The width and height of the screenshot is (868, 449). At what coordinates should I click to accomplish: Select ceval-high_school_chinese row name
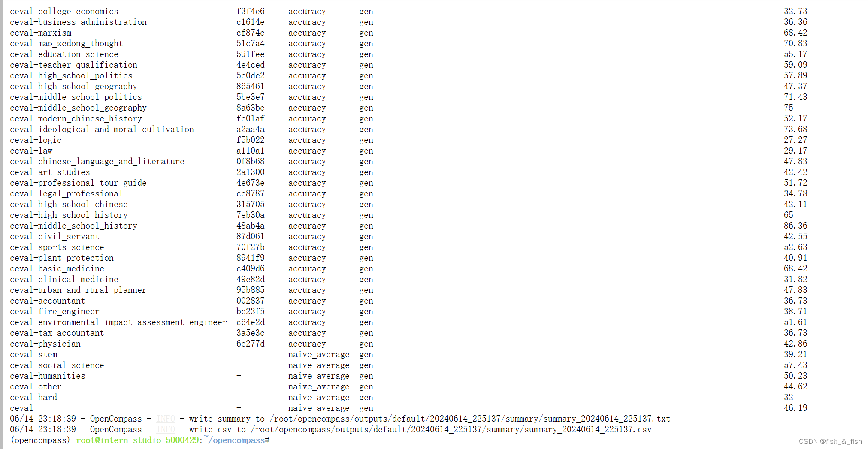pos(69,205)
